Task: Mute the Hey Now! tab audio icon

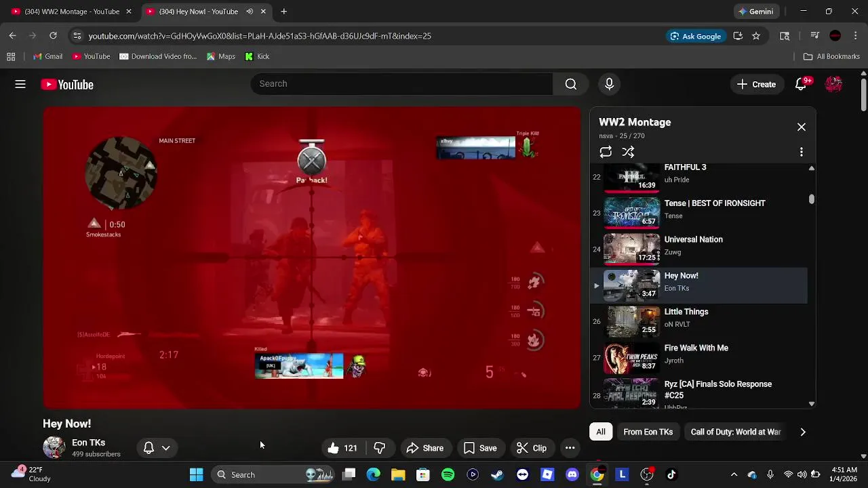Action: (x=250, y=12)
